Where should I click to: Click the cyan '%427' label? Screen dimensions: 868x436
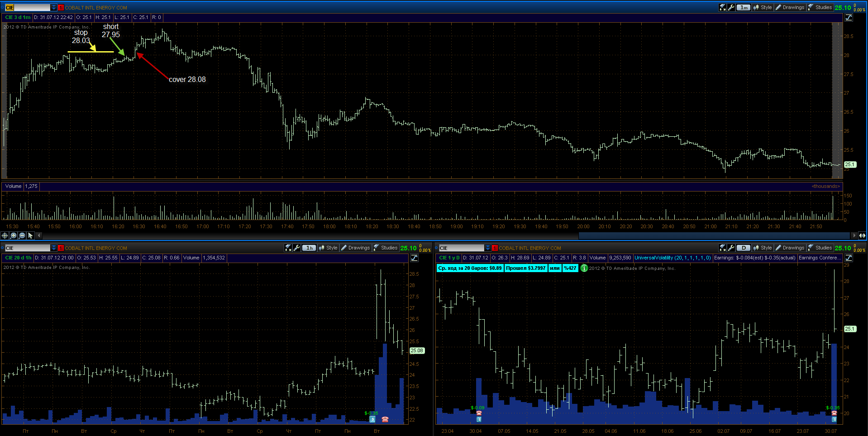click(570, 268)
